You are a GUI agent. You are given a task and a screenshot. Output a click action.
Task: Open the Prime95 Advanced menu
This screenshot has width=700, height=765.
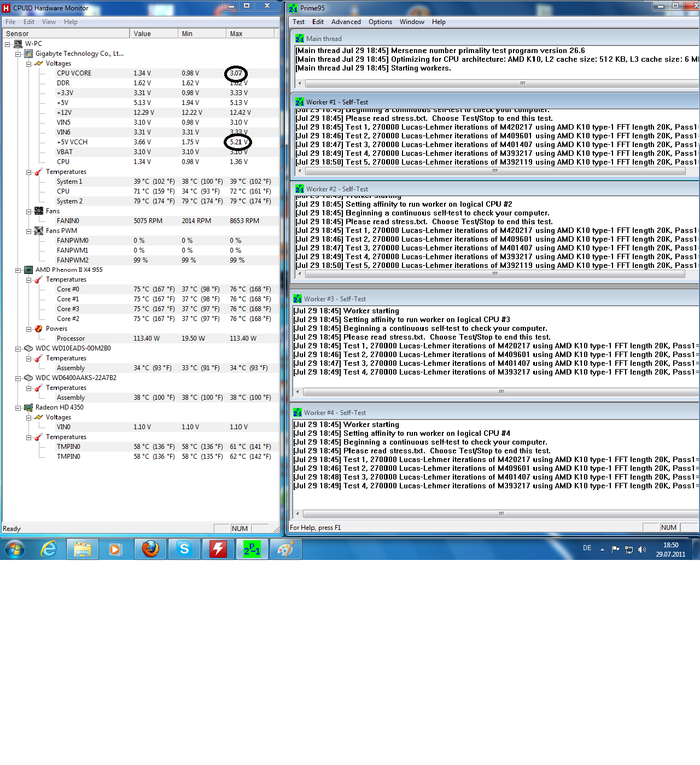tap(346, 22)
